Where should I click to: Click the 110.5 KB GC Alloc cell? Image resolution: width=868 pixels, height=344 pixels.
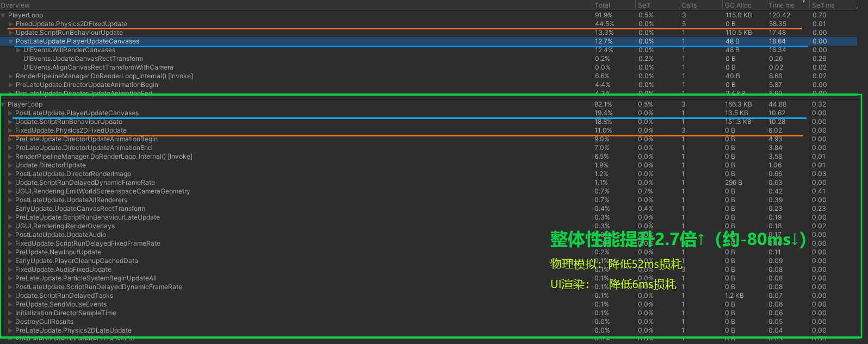tap(739, 33)
